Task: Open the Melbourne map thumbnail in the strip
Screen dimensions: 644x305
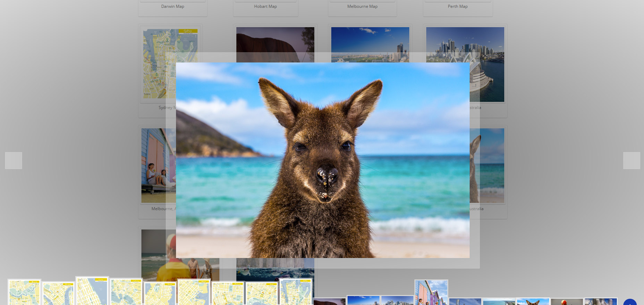Action: (228, 294)
